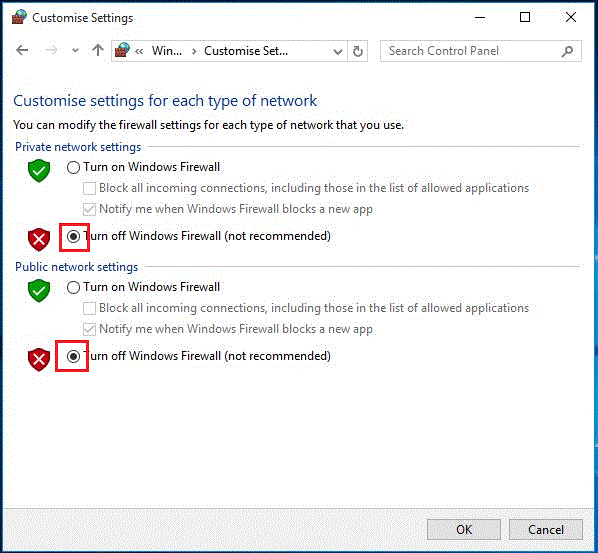Screen dimensions: 598x553
Task: Select Turn off Windows Firewall for Private network
Action: 73,236
